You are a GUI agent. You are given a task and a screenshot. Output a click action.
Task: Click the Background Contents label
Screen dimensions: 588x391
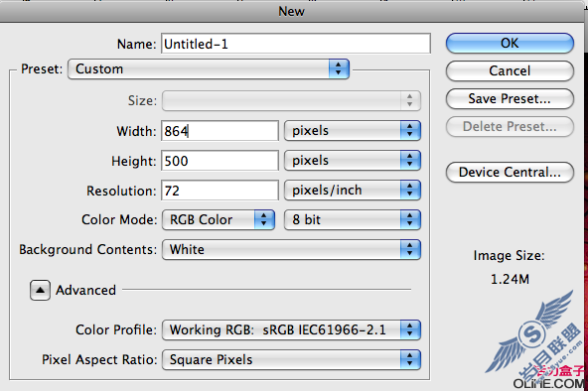click(x=88, y=250)
